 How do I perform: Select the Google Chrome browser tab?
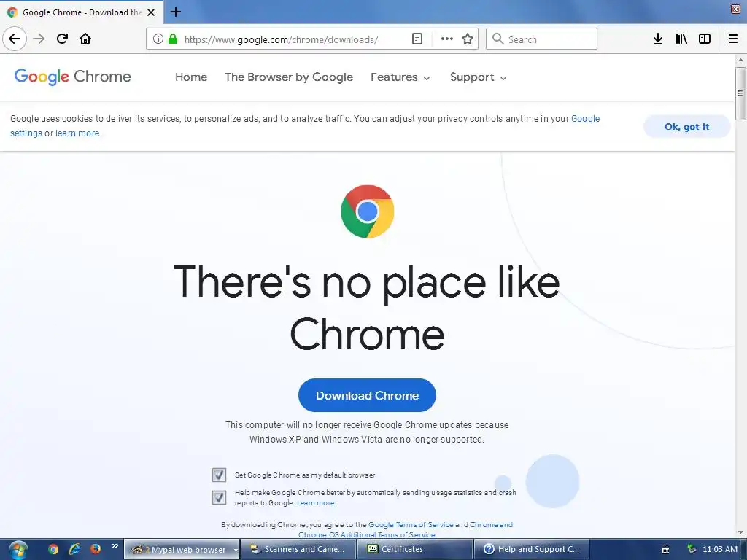pos(82,12)
